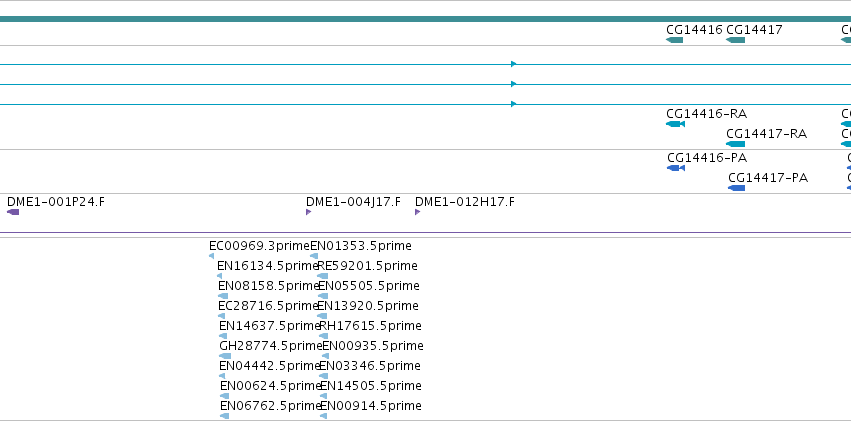
Task: Click the arrow glyph under EN00914.5prime
Action: pyautogui.click(x=323, y=416)
